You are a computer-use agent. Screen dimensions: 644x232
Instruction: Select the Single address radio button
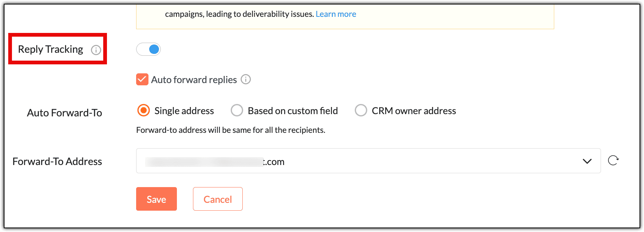click(144, 110)
